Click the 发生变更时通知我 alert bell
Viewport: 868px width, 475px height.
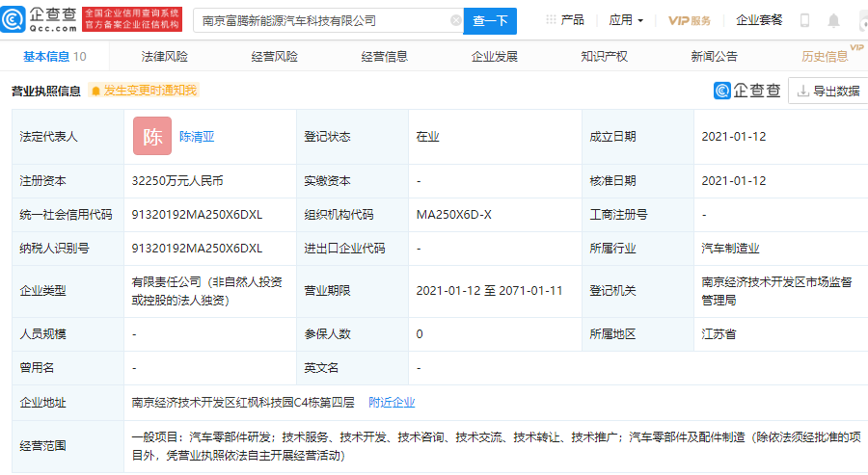[96, 91]
